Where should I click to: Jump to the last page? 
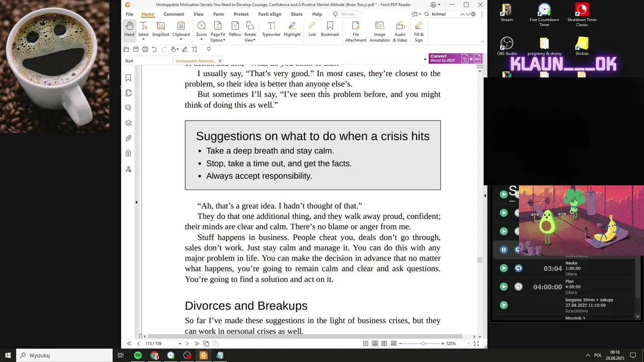pyautogui.click(x=197, y=343)
